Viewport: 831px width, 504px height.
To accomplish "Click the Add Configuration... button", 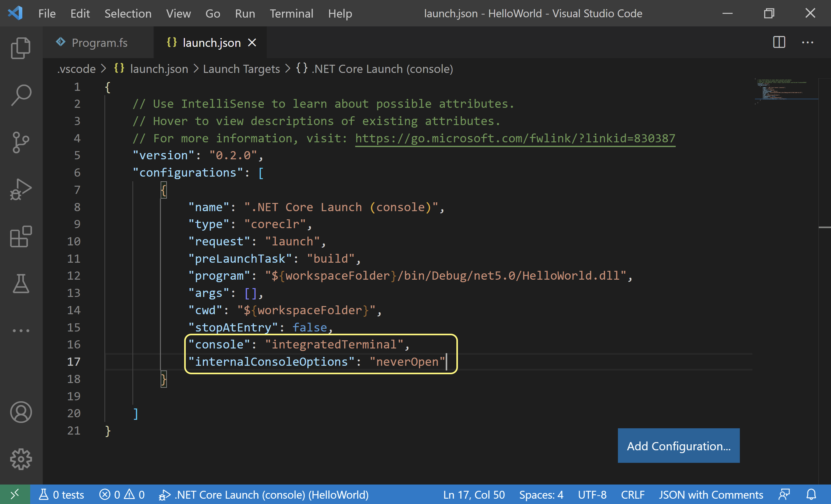I will (x=678, y=446).
